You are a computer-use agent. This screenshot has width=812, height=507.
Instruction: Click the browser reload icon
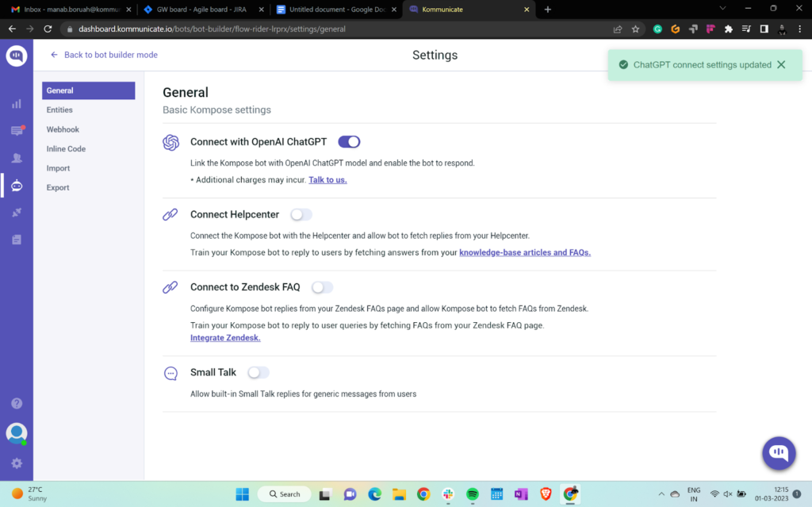click(x=48, y=29)
